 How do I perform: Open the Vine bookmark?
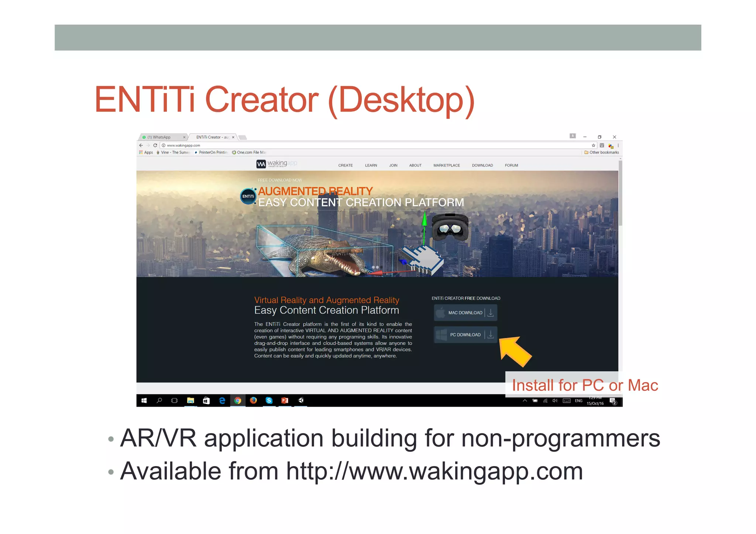pos(173,152)
